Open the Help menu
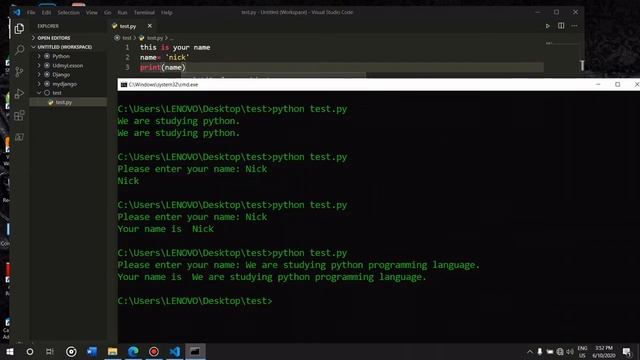The image size is (640, 360). pos(167,13)
